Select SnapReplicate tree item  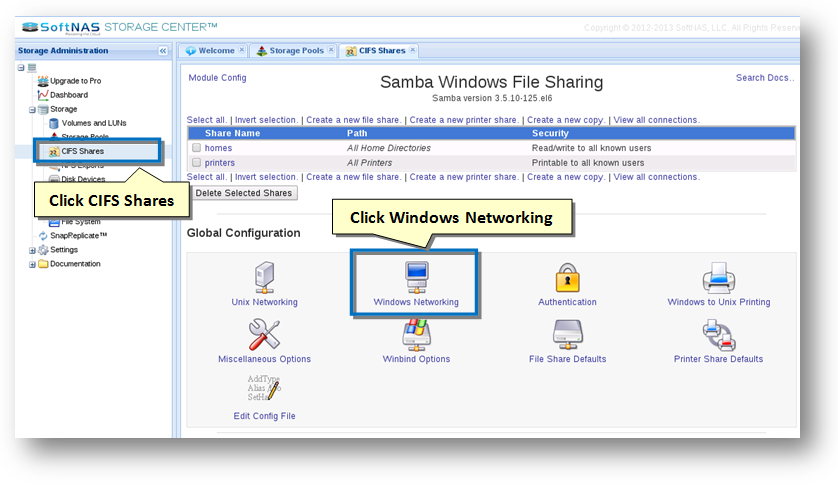(x=79, y=235)
